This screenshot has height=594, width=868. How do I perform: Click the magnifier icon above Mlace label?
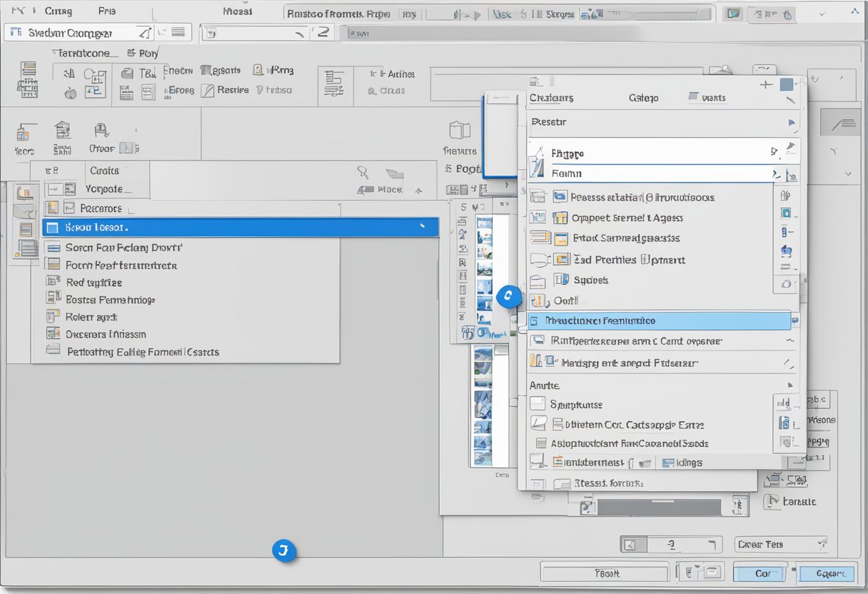pos(363,172)
